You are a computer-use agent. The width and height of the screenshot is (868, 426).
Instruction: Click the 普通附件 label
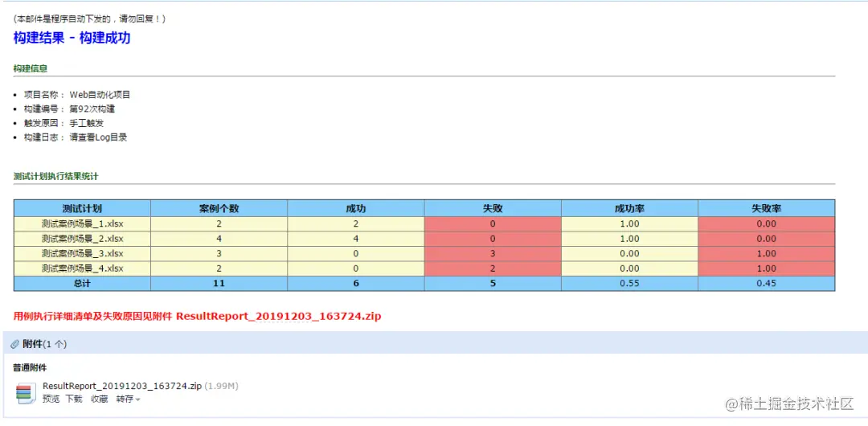click(x=30, y=367)
